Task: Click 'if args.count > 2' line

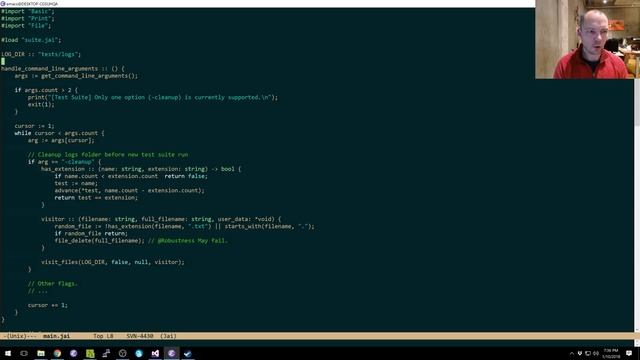Action: pyautogui.click(x=46, y=90)
